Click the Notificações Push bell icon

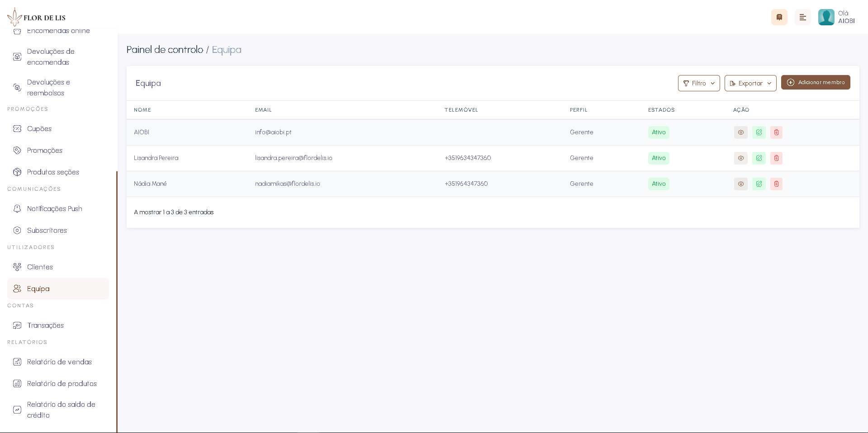(17, 208)
